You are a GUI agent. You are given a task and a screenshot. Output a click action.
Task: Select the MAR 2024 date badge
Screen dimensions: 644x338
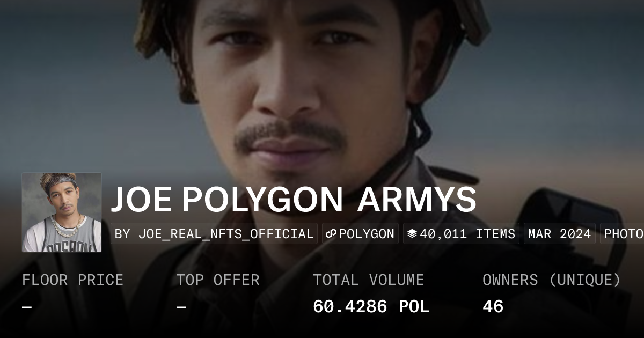coord(560,234)
